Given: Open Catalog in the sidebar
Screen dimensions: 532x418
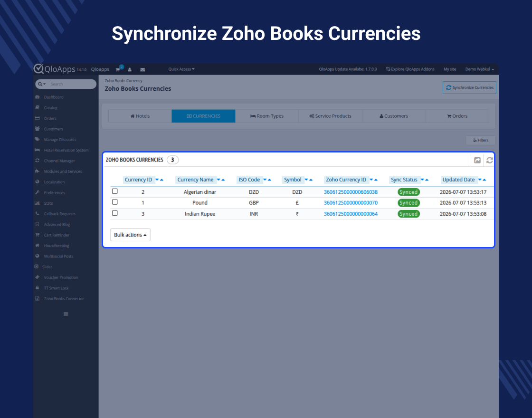Looking at the screenshot, I should pos(50,107).
